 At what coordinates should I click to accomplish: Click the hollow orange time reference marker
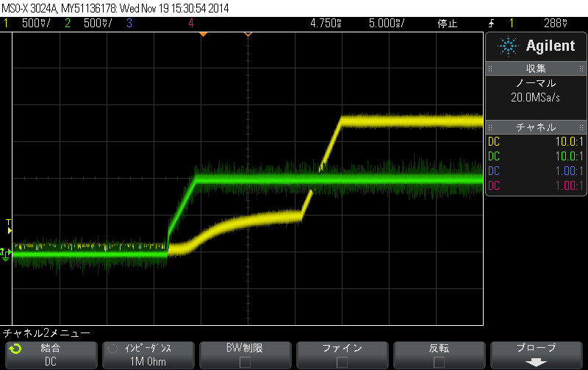248,34
